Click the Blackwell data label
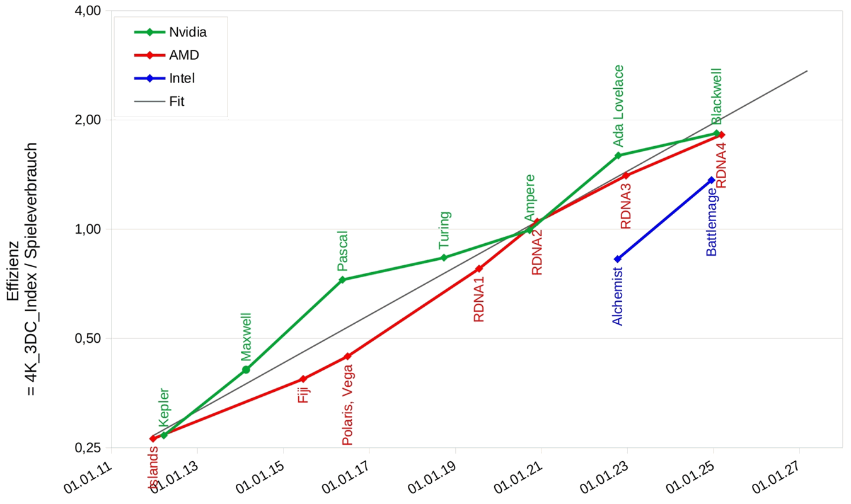 point(717,96)
